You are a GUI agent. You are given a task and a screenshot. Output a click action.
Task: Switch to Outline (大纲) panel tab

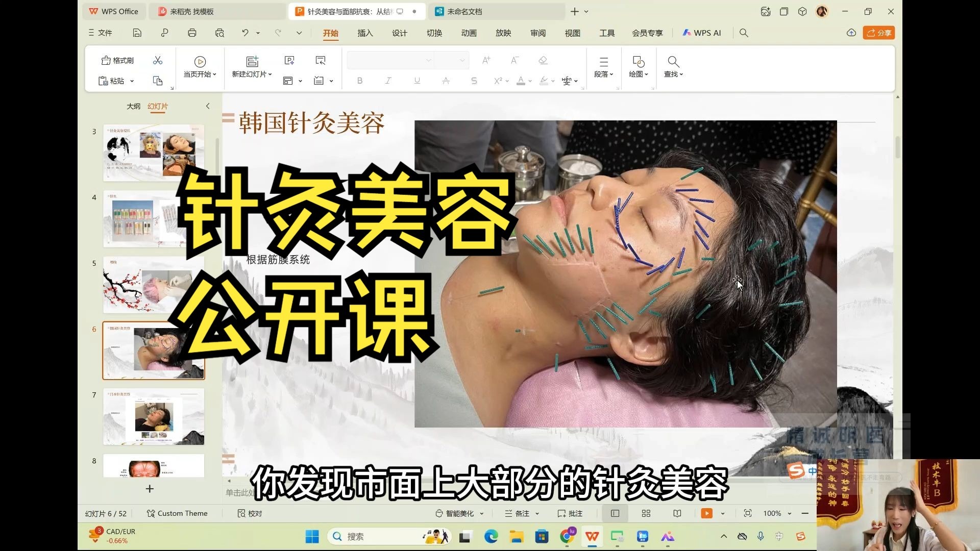tap(133, 106)
